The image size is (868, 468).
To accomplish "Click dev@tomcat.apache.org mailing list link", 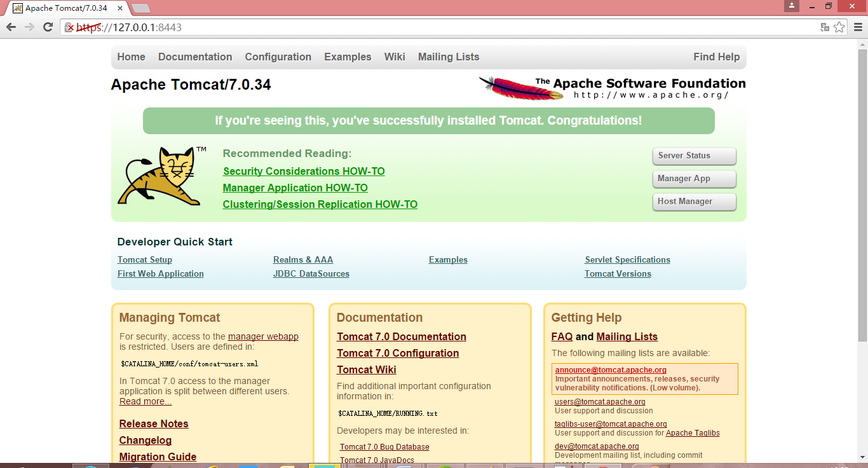I will click(597, 446).
